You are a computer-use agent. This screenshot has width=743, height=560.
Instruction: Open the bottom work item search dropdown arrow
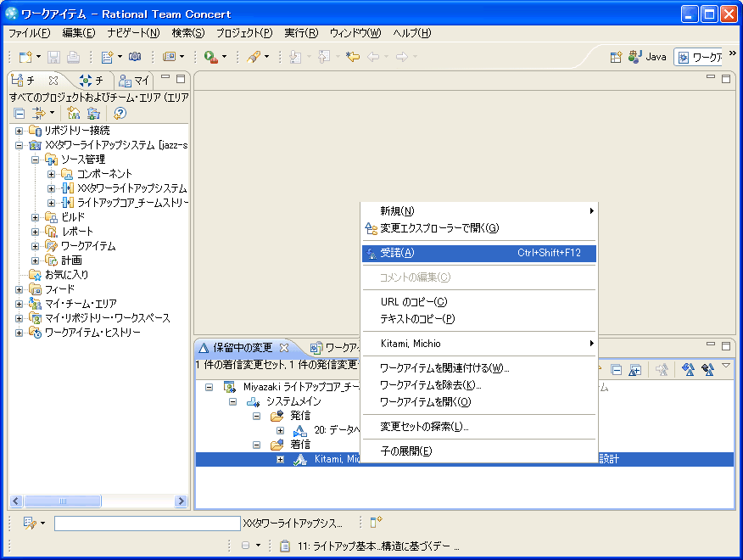[42, 523]
